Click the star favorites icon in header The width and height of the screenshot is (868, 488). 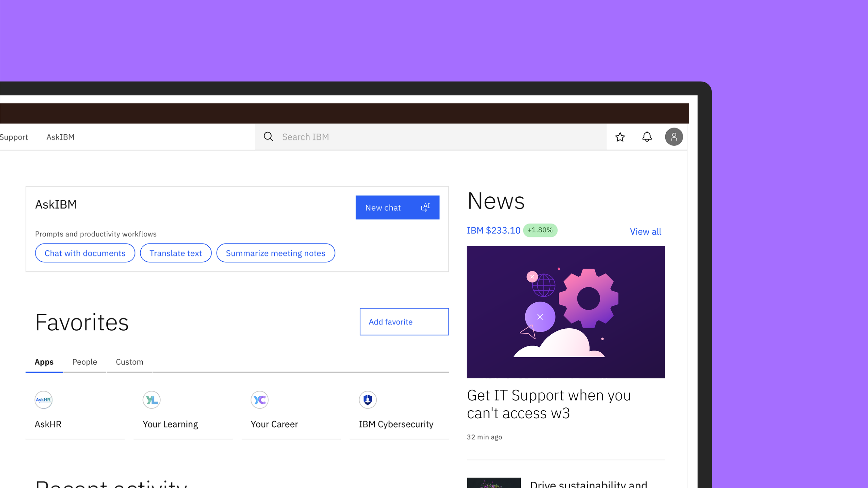(620, 137)
